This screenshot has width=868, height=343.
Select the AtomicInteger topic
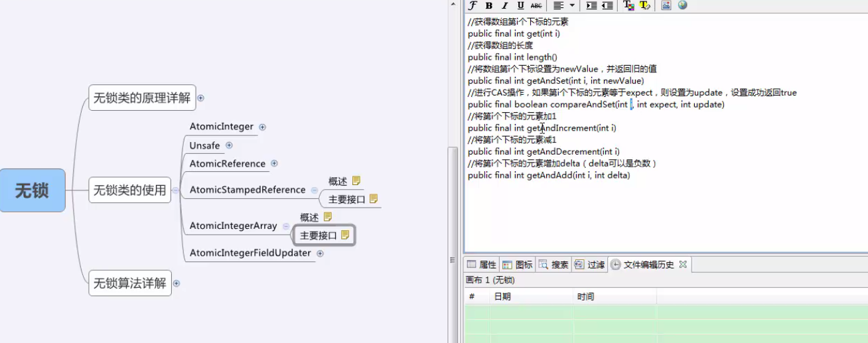[x=222, y=127]
